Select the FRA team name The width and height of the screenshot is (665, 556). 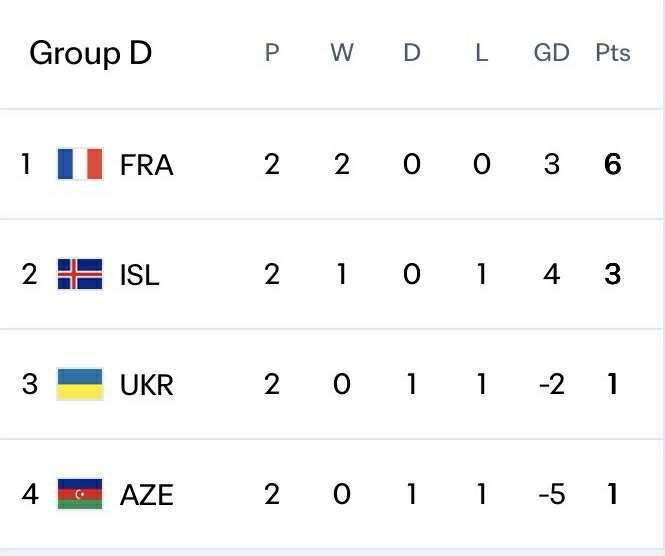(x=146, y=165)
